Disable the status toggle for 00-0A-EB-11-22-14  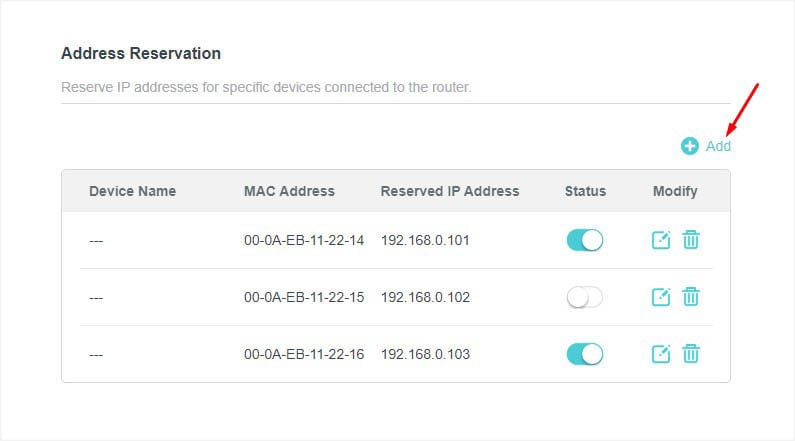point(585,240)
